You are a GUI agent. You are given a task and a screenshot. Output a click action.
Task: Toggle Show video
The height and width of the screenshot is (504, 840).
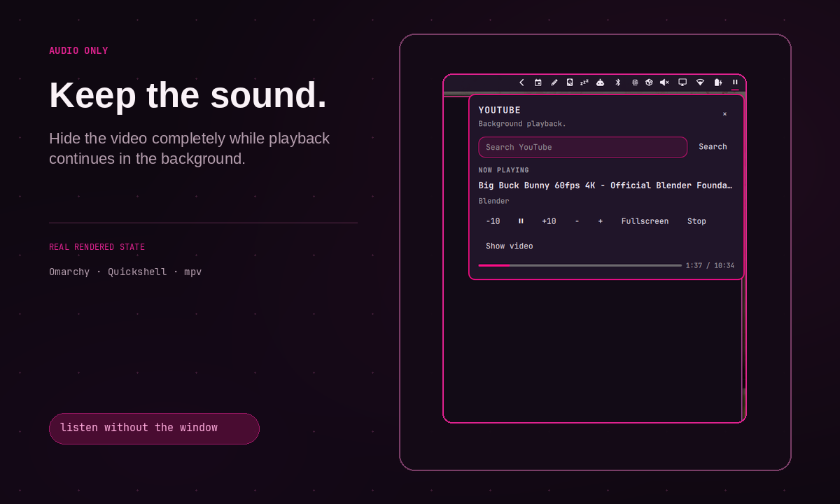509,246
